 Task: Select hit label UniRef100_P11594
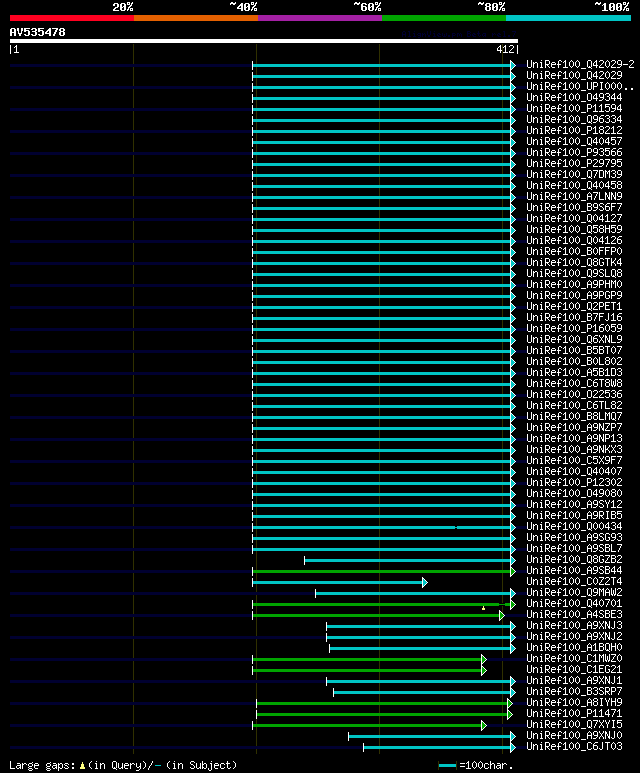[x=574, y=108]
